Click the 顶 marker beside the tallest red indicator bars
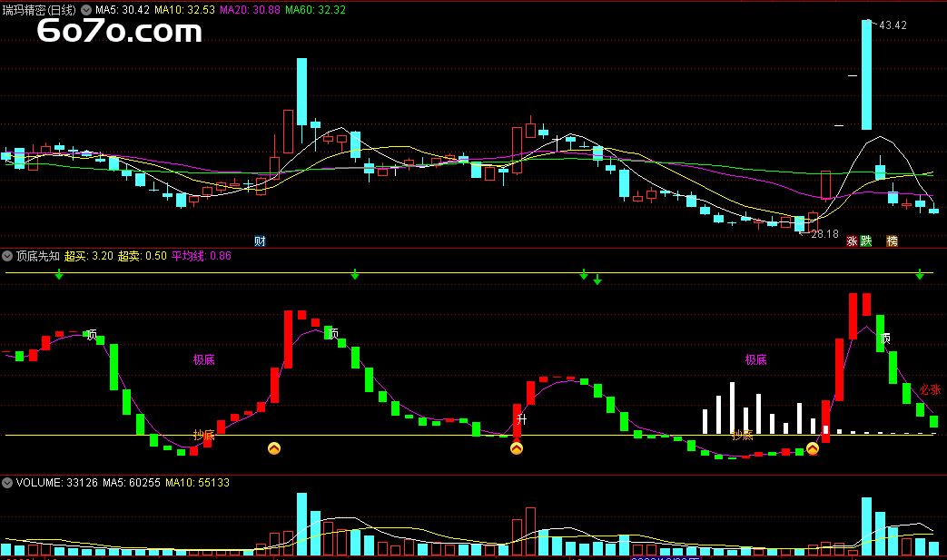Screen dimensions: 947x560 pos(885,338)
